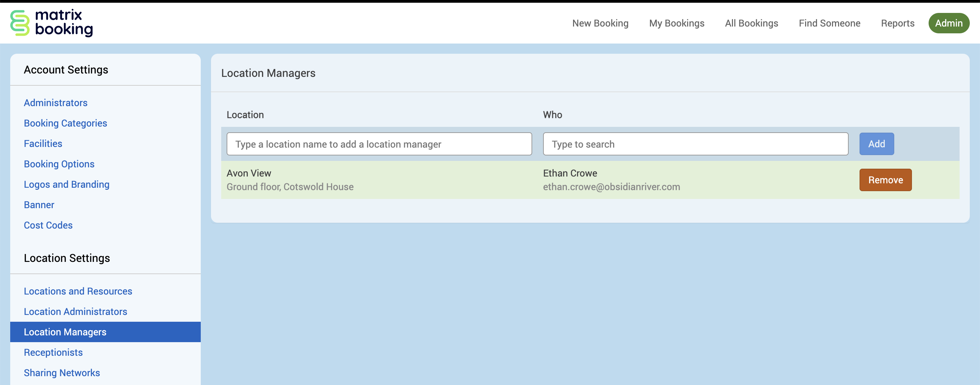Open the Reports section
The image size is (980, 385).
point(897,23)
